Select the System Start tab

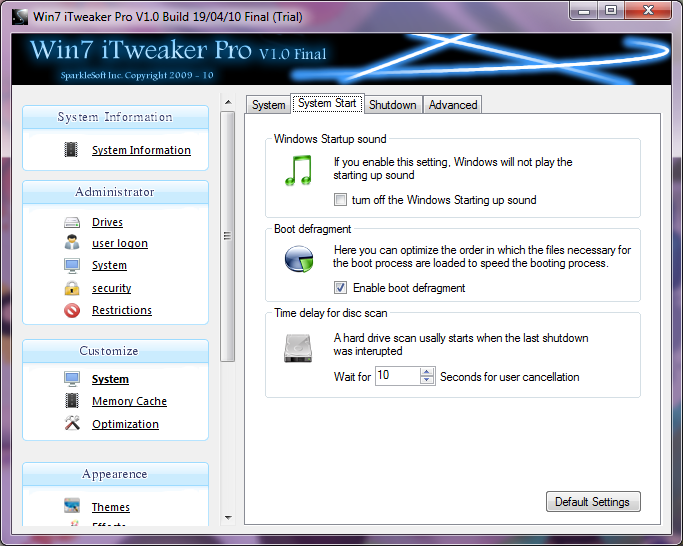pyautogui.click(x=327, y=103)
